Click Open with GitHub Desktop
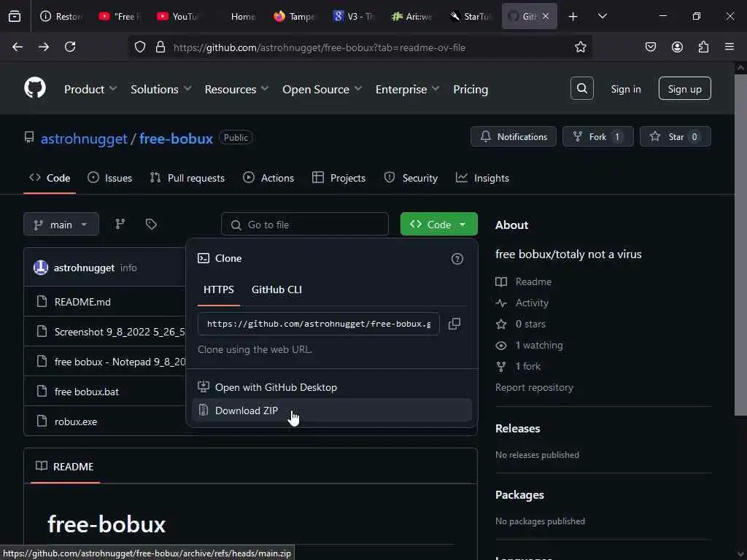The height and width of the screenshot is (560, 747). tap(332, 387)
